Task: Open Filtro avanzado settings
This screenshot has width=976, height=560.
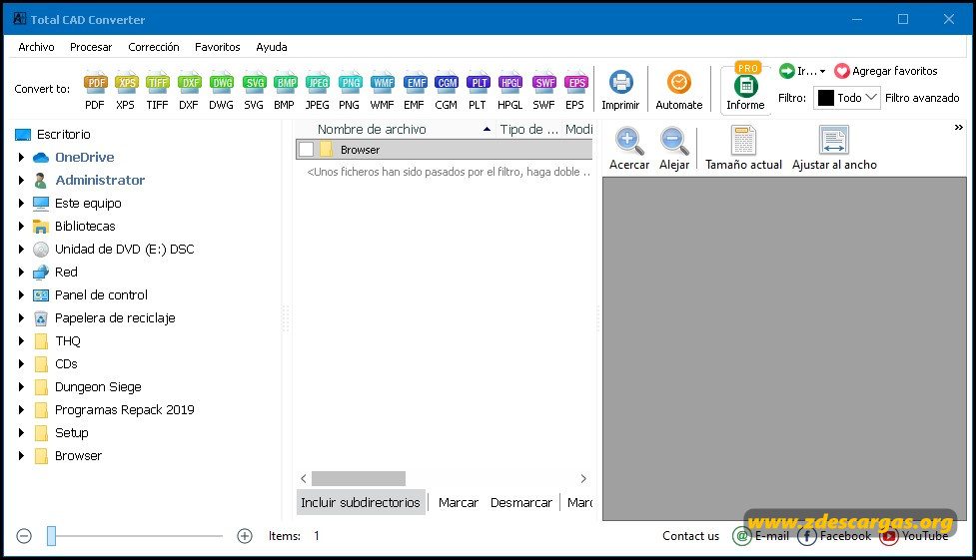Action: 922,98
